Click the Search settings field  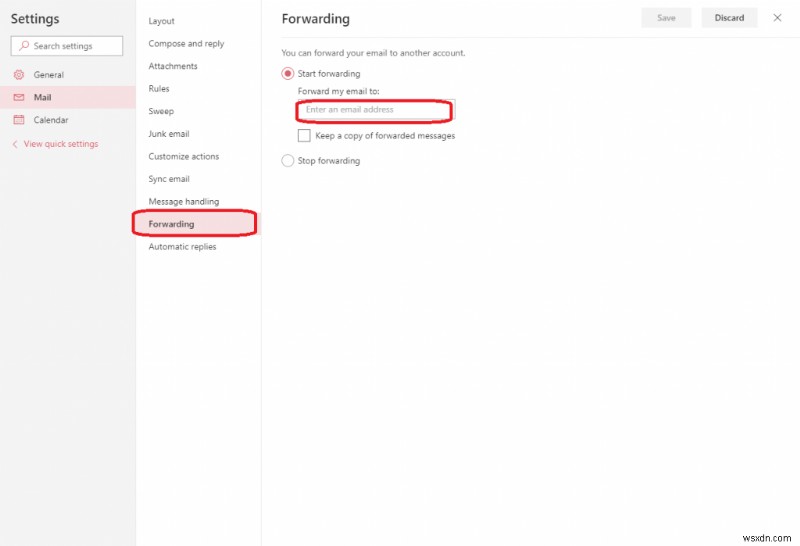point(67,46)
